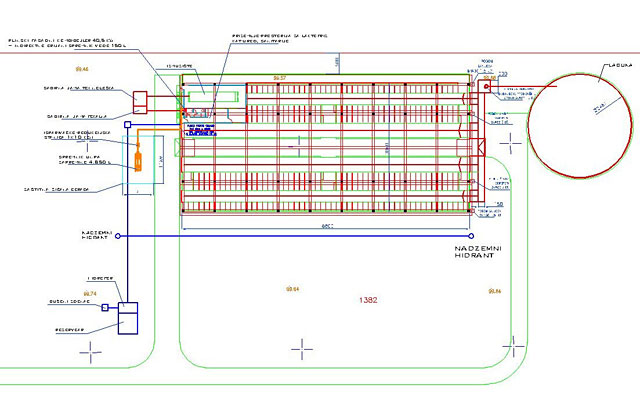Click the blue highlighted text block inside the building

(x=201, y=130)
